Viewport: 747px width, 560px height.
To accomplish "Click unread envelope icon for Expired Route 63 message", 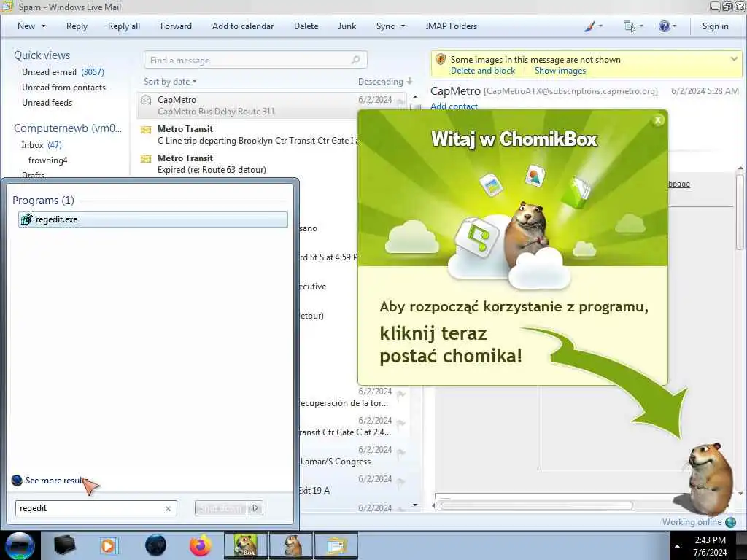I will coord(146,158).
